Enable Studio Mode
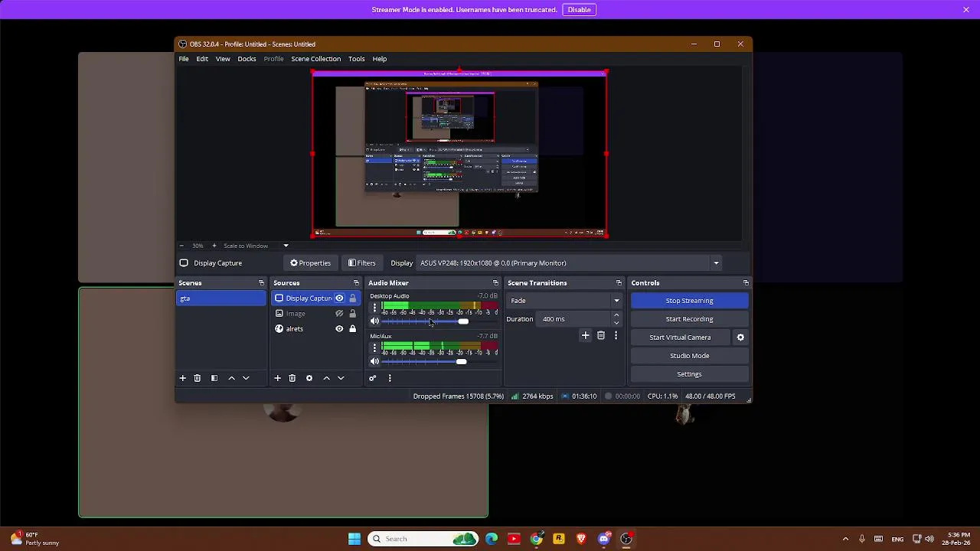The width and height of the screenshot is (980, 551). 689,356
